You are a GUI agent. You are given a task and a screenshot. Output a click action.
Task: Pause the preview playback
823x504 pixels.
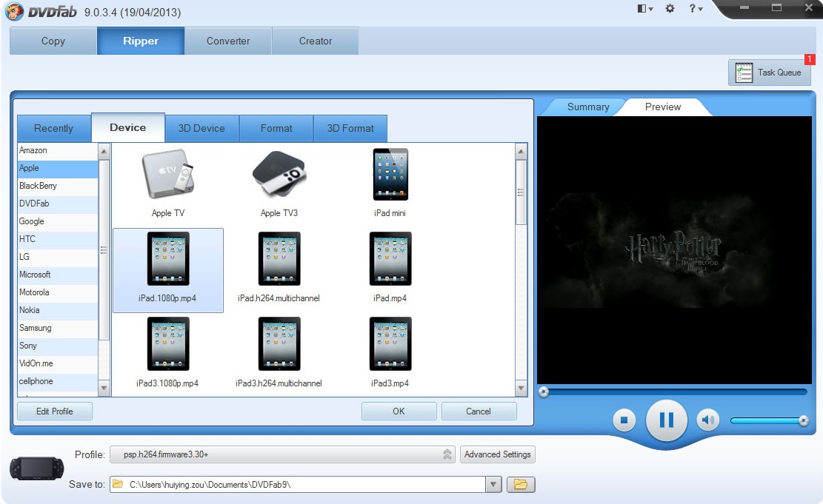(x=665, y=419)
